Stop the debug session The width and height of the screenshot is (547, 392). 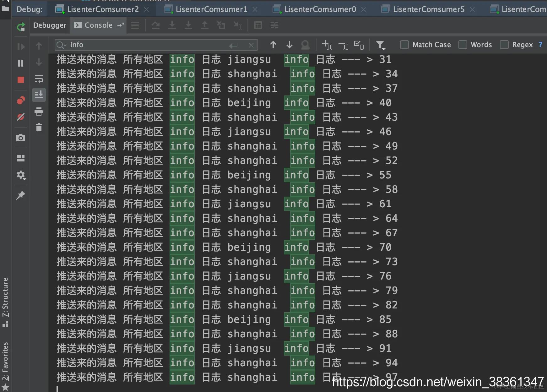[x=20, y=80]
